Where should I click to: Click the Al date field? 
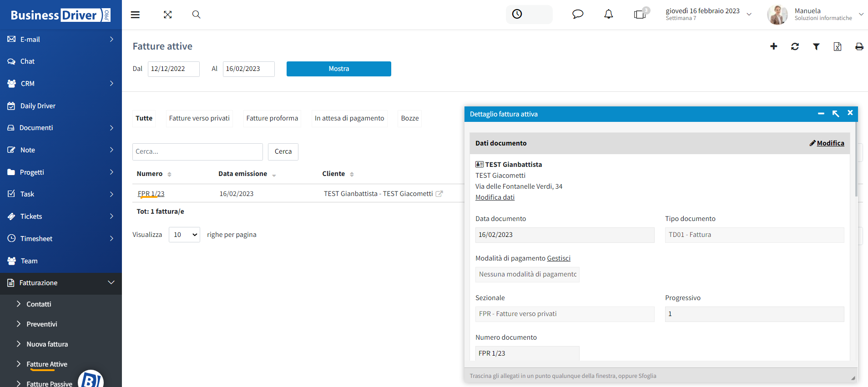pyautogui.click(x=249, y=69)
